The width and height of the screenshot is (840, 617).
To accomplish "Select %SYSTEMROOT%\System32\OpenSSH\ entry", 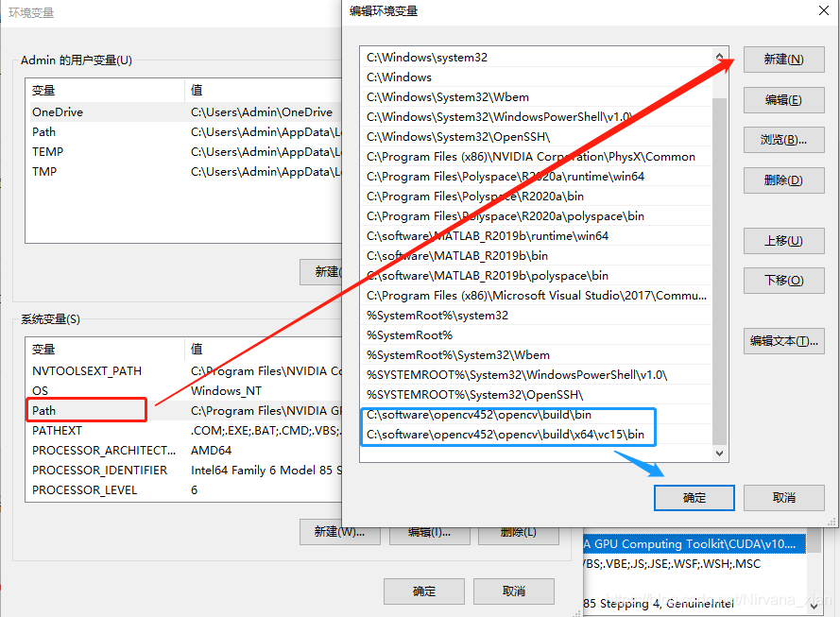I will [537, 394].
